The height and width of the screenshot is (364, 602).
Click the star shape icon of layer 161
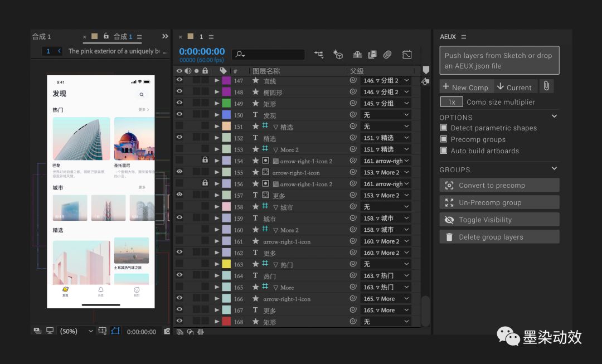[x=255, y=241]
